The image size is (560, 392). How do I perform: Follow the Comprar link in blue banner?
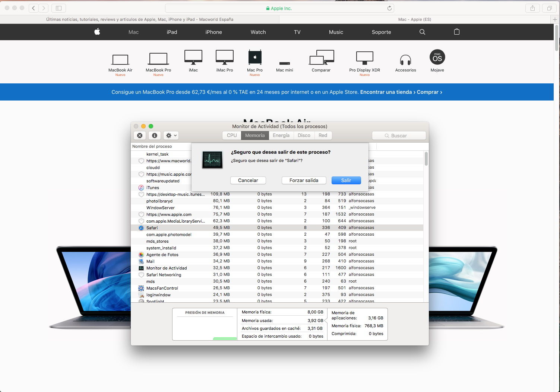click(429, 92)
